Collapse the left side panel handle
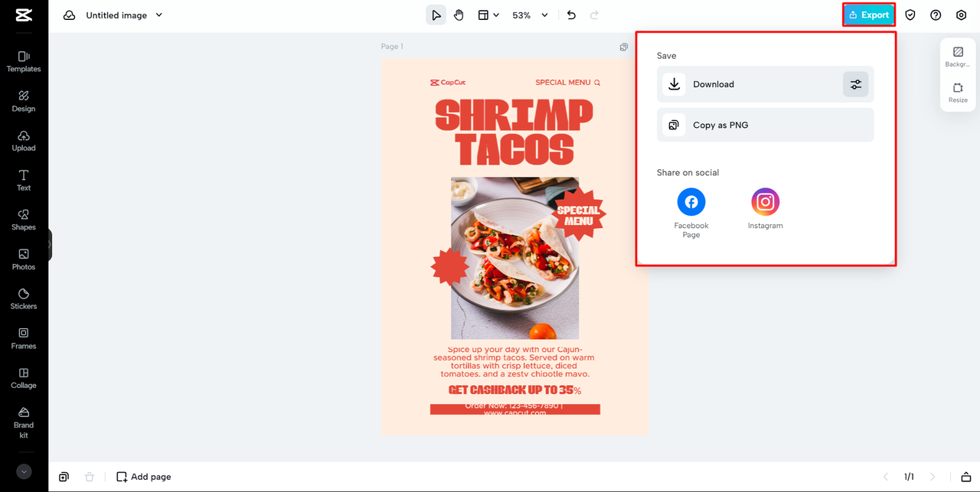 (x=50, y=245)
